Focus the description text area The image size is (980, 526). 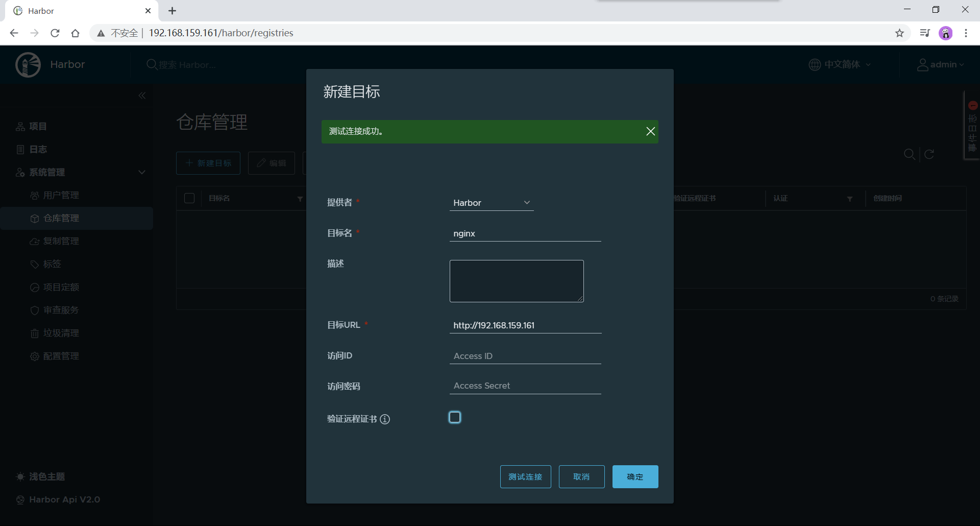517,281
